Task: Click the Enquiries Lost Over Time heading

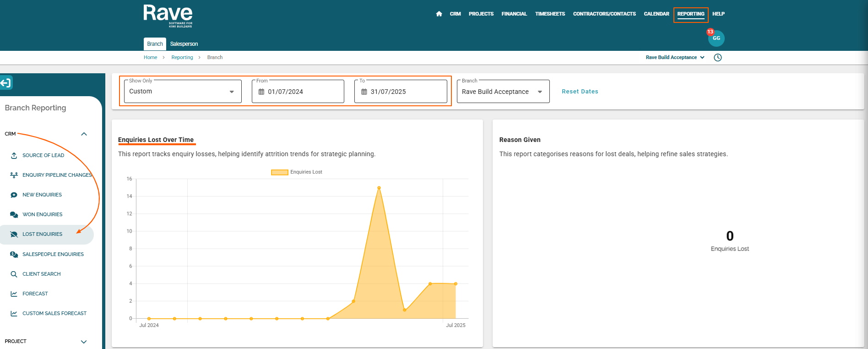Action: point(156,140)
